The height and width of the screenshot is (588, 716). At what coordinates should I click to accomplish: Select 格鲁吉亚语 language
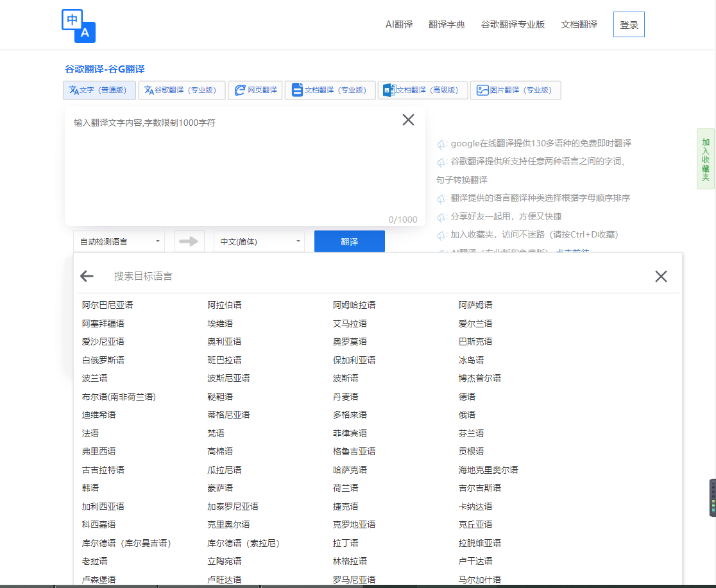click(354, 451)
